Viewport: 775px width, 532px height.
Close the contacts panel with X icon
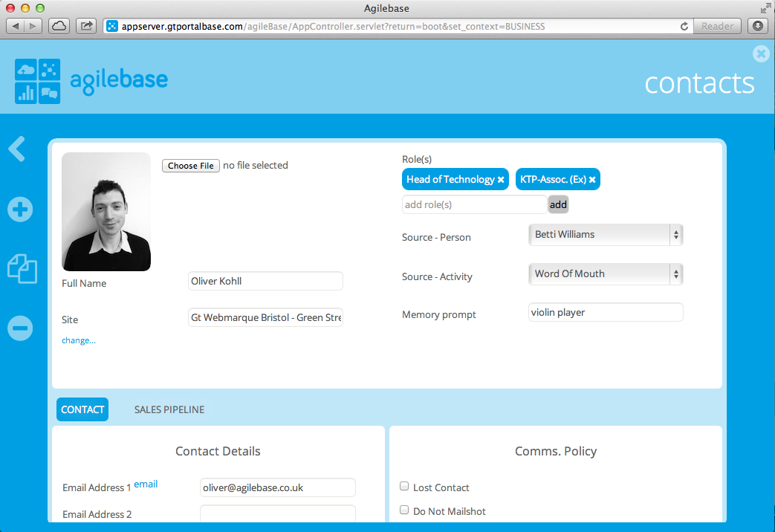[760, 53]
